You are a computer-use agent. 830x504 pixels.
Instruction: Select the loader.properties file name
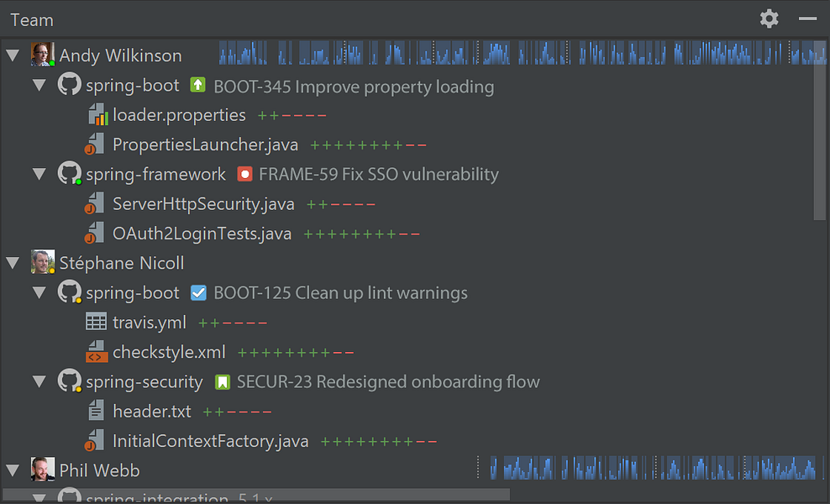point(179,115)
